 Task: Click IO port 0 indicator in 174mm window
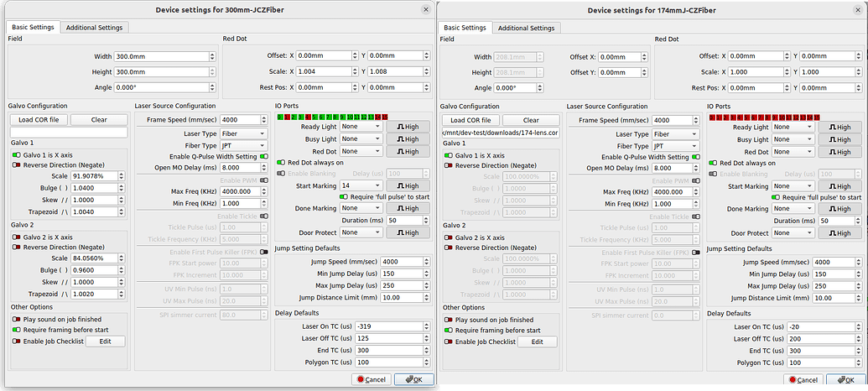pos(712,117)
